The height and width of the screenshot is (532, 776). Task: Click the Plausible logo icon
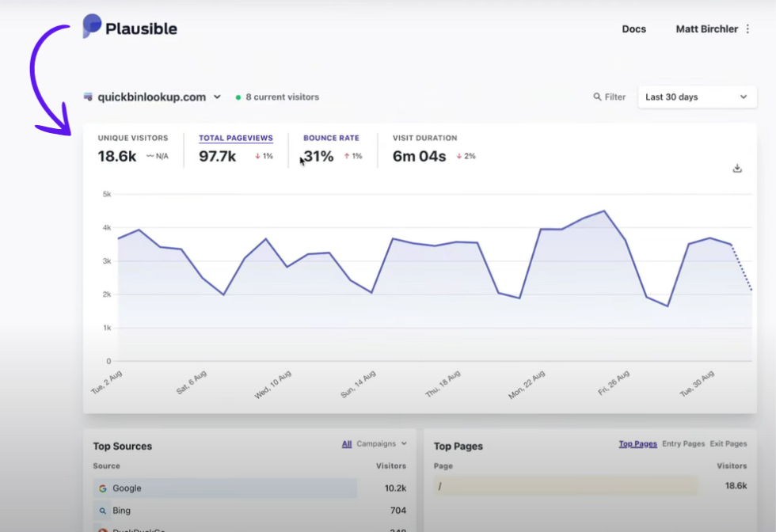[89, 27]
